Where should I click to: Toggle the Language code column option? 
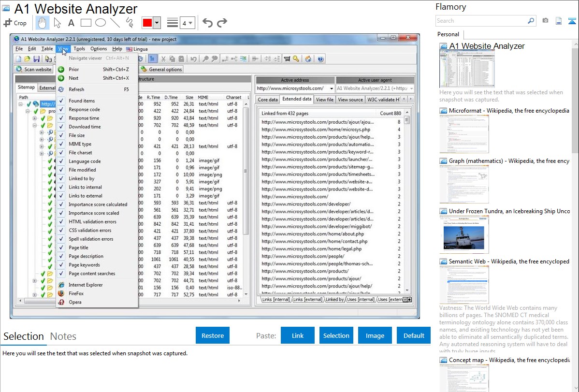98,161
